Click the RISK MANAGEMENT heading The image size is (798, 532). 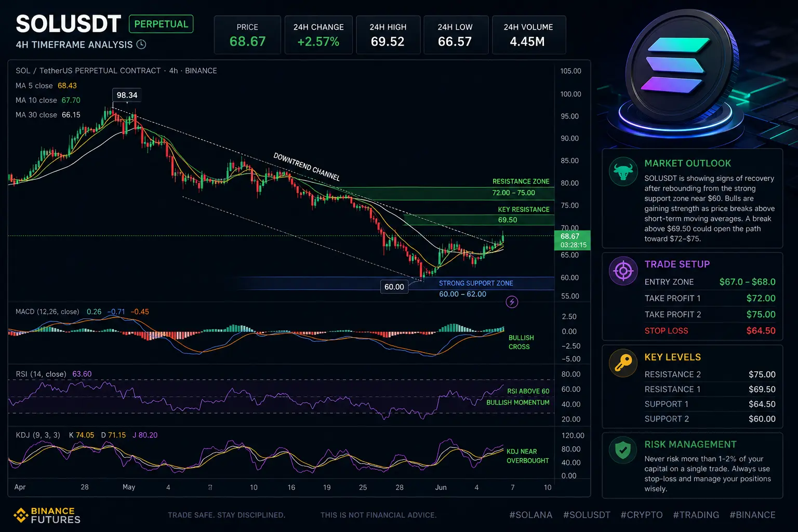coord(690,445)
